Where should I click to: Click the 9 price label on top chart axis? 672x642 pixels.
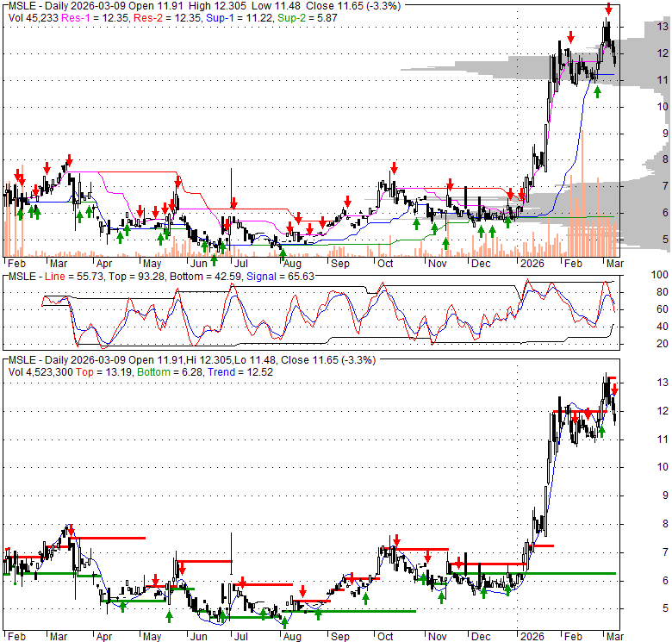click(x=666, y=134)
